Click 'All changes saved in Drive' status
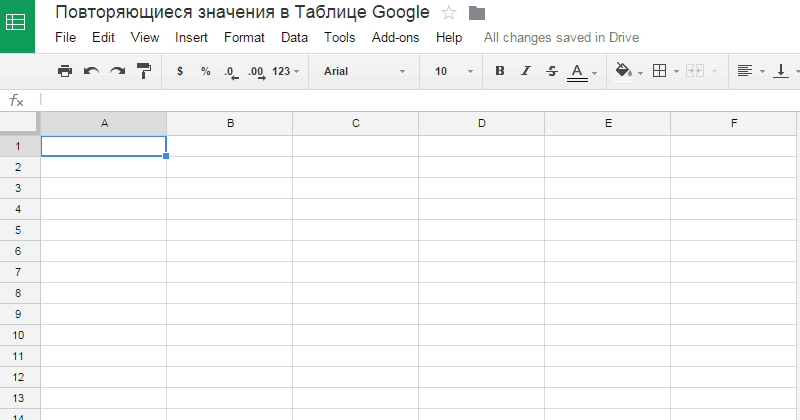 pos(561,38)
